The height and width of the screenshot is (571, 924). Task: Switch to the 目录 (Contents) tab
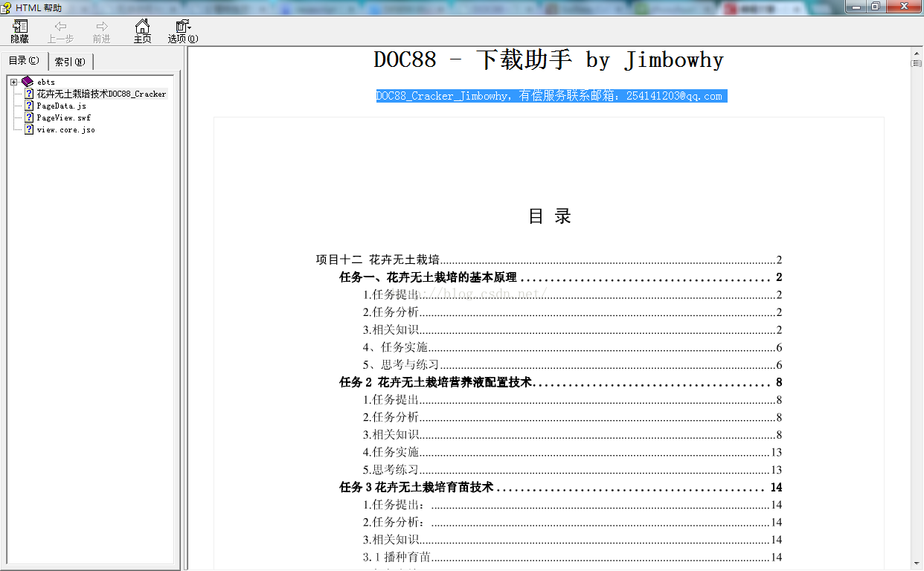[x=25, y=61]
